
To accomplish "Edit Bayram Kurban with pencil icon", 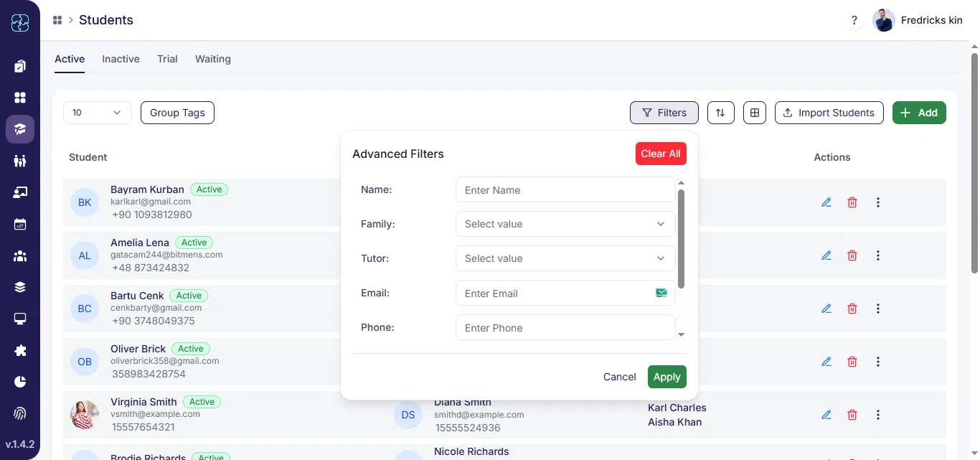I will pyautogui.click(x=826, y=202).
